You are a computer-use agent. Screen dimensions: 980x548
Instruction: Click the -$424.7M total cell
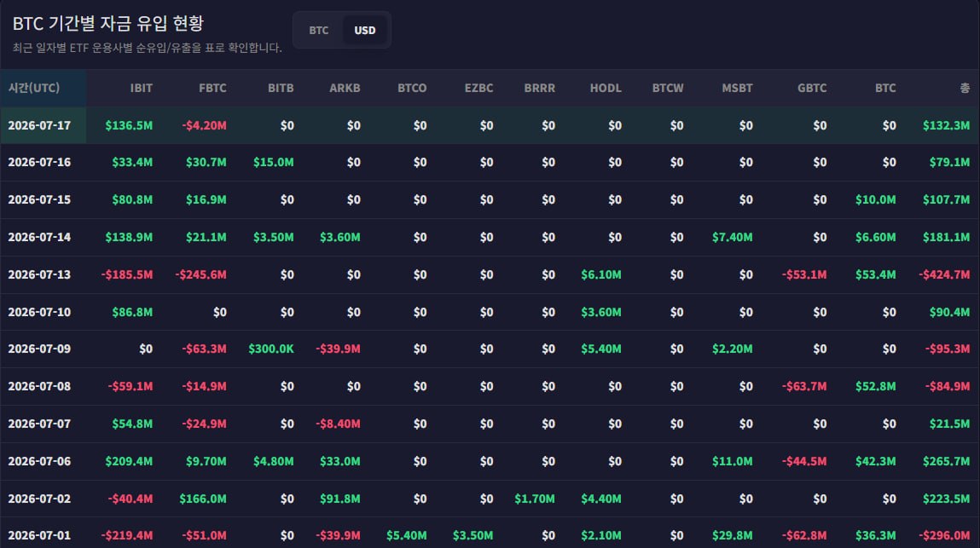(x=944, y=275)
